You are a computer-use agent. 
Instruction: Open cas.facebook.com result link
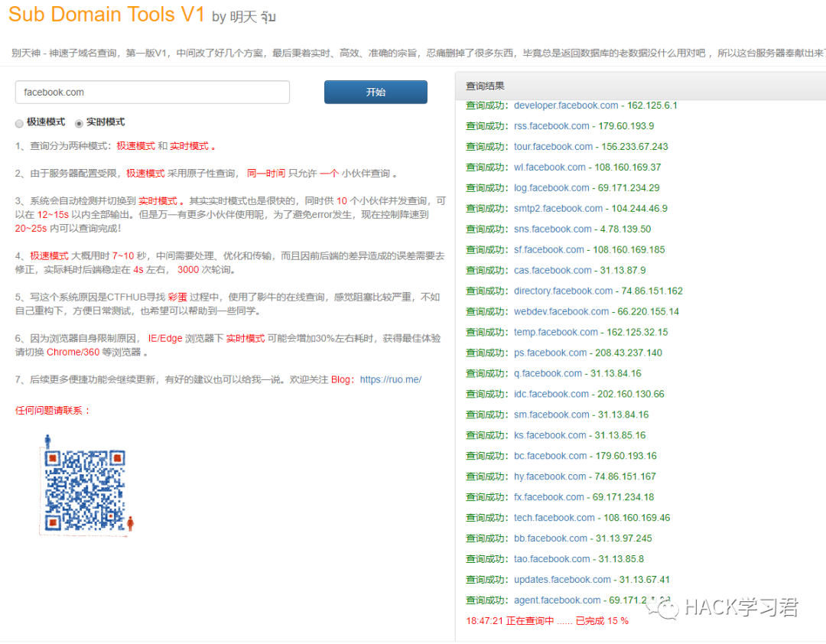point(553,270)
